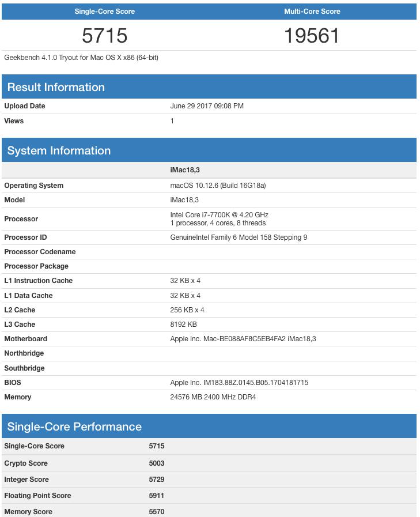
Task: Select the Model row label
Action: point(14,200)
